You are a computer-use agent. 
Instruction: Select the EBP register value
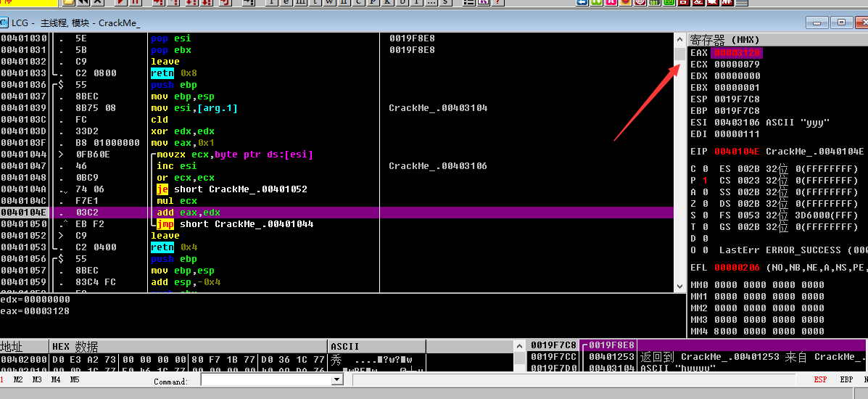[737, 111]
